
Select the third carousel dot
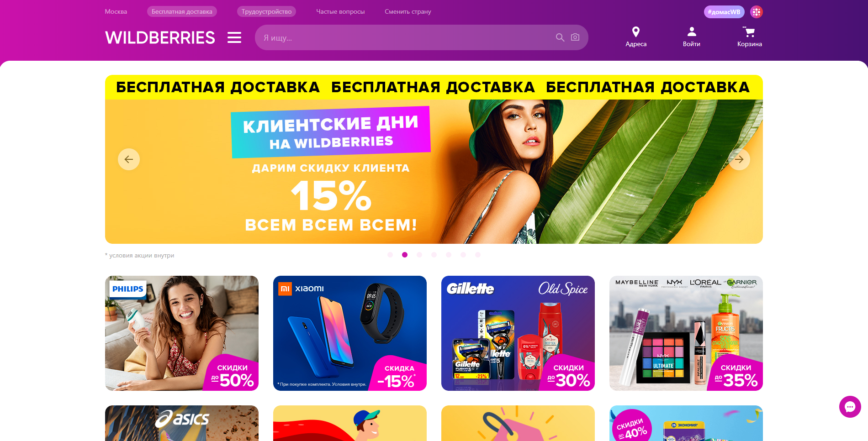pos(419,255)
